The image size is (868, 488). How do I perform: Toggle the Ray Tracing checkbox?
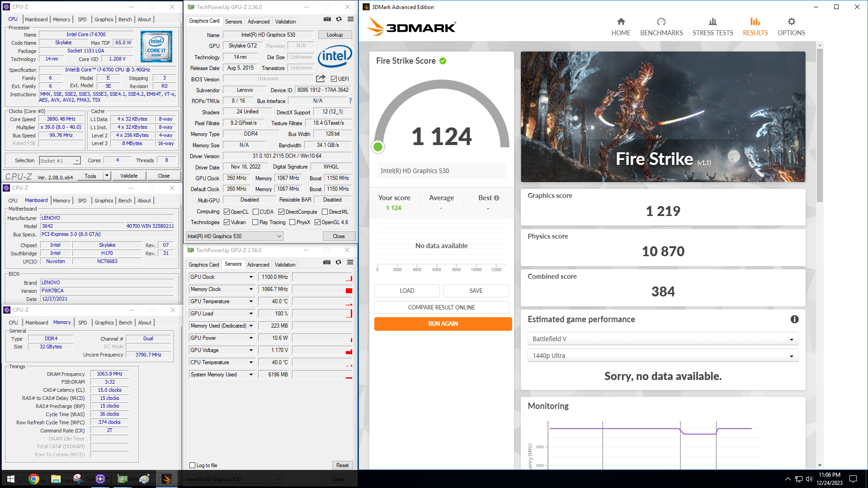pos(255,222)
